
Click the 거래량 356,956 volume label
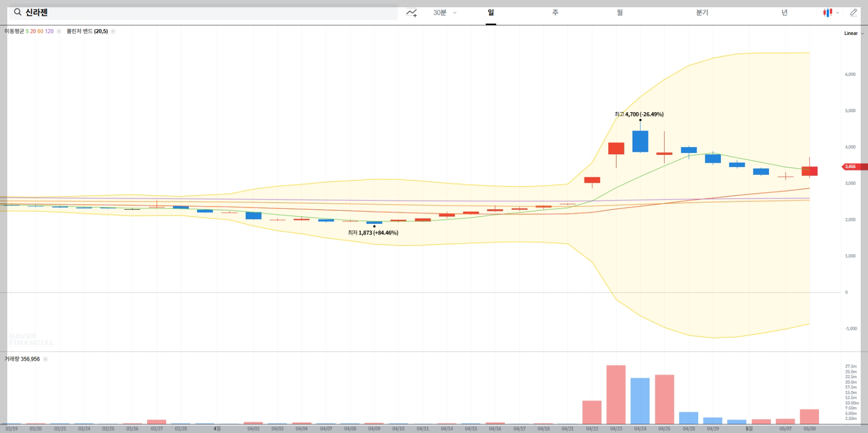tap(22, 359)
